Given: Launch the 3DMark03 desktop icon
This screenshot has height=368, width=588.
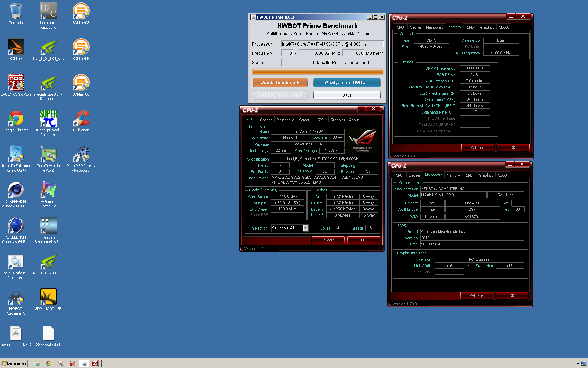Looking at the screenshot, I should pyautogui.click(x=81, y=11).
